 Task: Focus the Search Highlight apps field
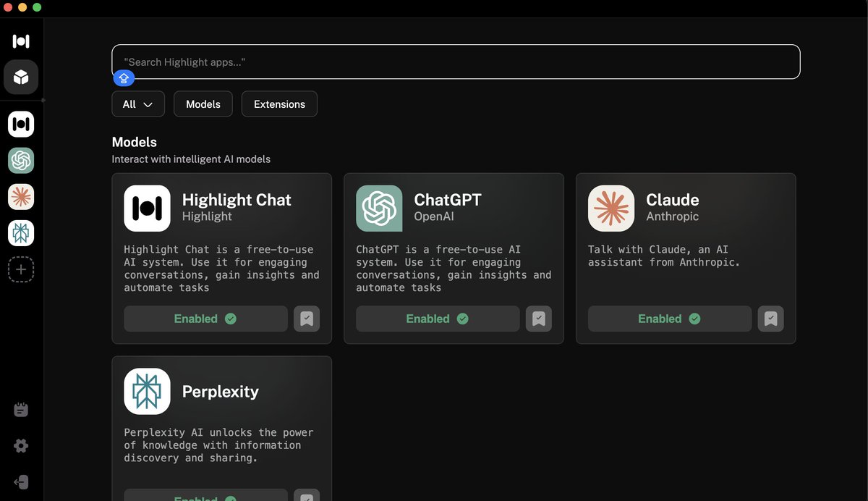click(456, 62)
